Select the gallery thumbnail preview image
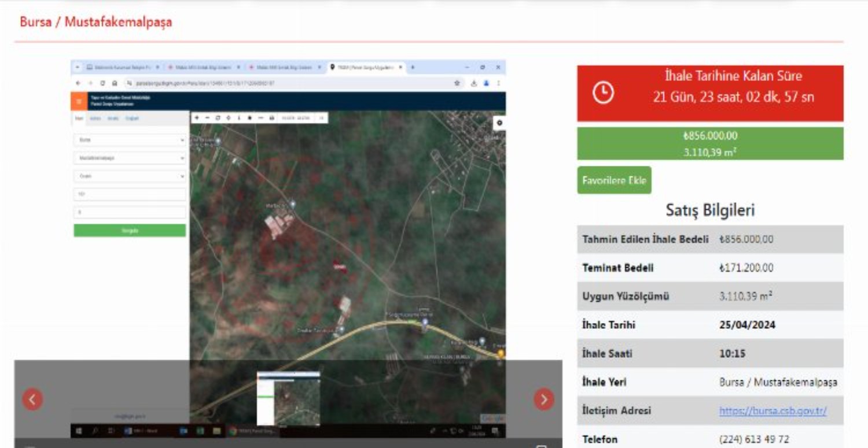 click(x=288, y=398)
